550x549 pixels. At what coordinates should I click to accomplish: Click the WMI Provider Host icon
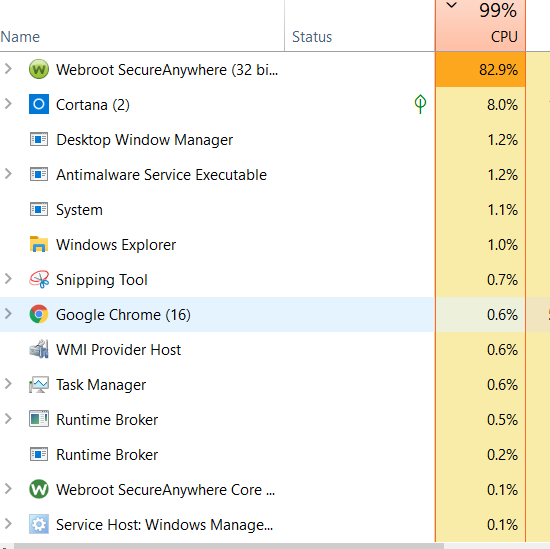click(x=39, y=349)
